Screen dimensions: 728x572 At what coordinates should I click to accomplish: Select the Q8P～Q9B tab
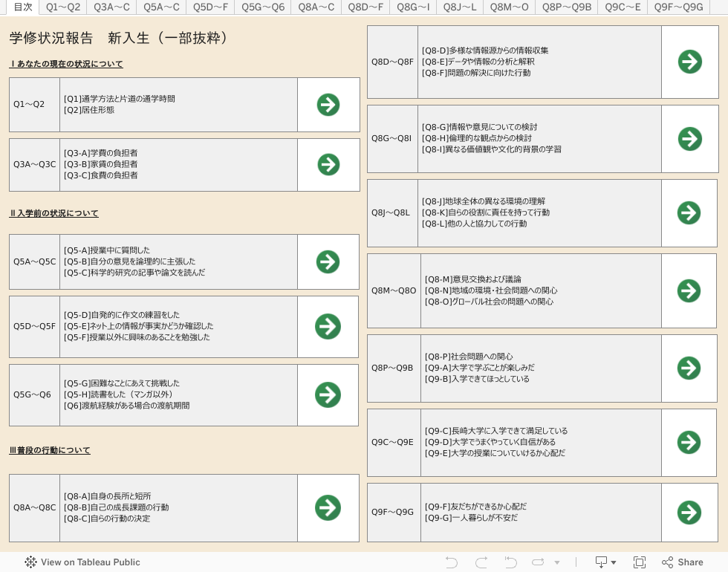567,7
